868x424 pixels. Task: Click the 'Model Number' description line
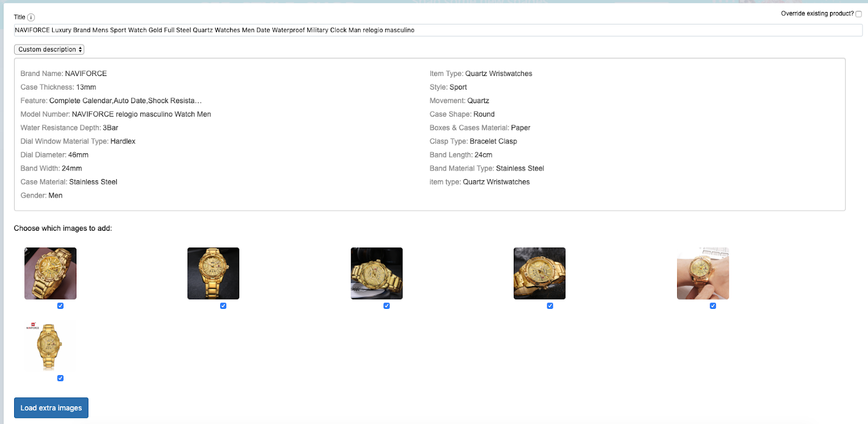click(116, 115)
